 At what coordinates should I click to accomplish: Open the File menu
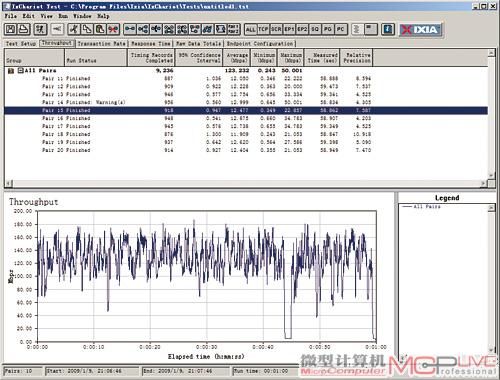tap(10, 16)
